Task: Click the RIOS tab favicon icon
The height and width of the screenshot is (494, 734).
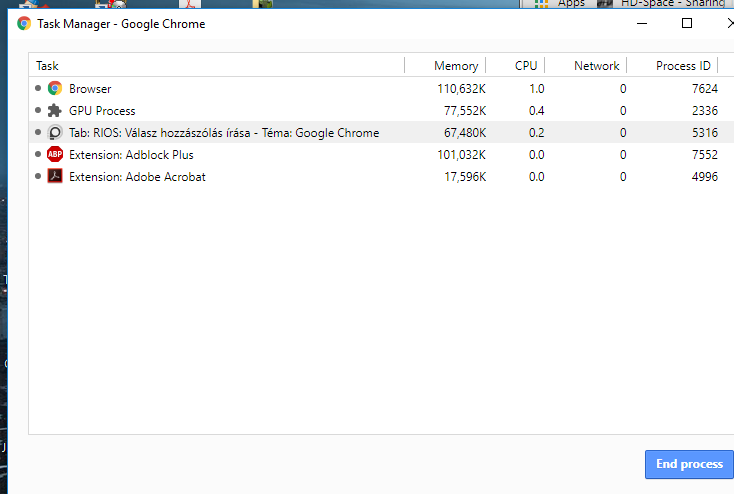Action: point(55,133)
